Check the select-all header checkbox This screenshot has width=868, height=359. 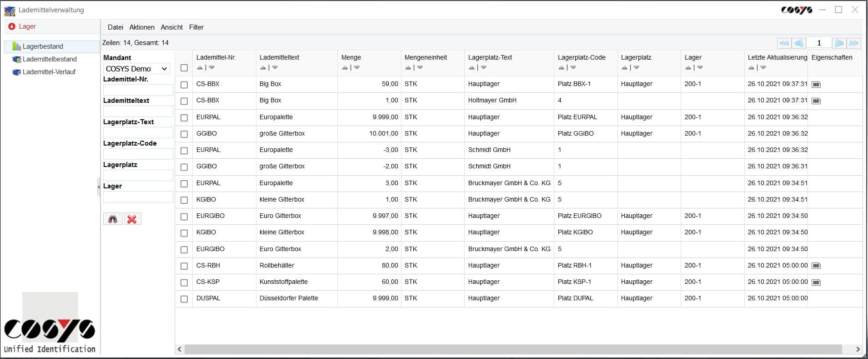click(x=184, y=68)
